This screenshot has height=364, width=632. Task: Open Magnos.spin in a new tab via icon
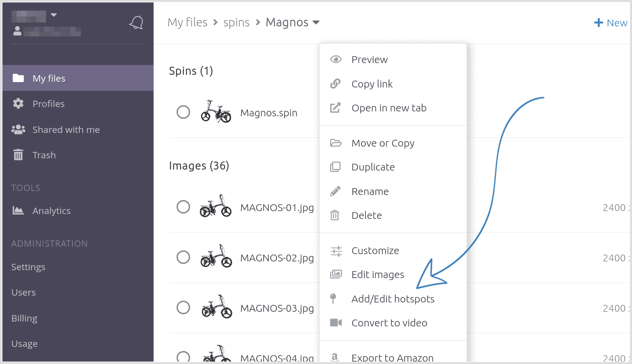(x=336, y=107)
